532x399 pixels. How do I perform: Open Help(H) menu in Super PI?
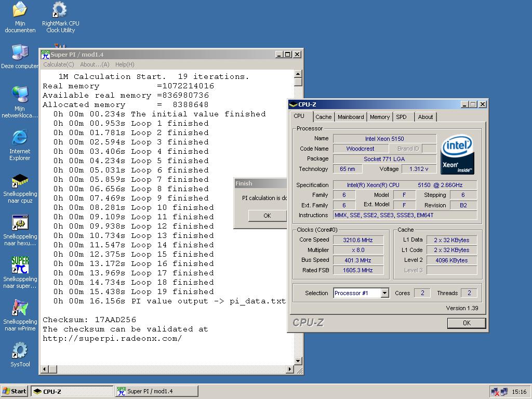pyautogui.click(x=125, y=64)
